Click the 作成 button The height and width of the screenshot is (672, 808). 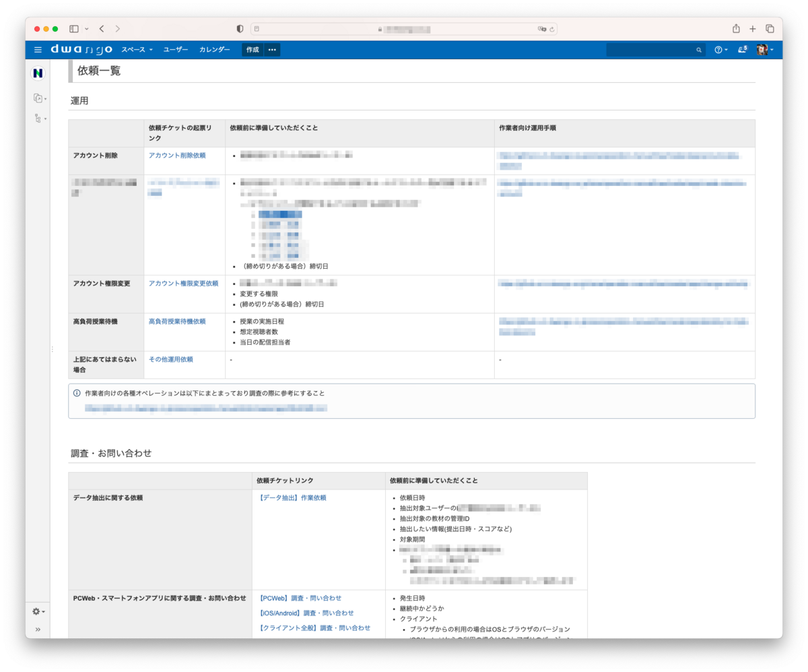click(252, 50)
